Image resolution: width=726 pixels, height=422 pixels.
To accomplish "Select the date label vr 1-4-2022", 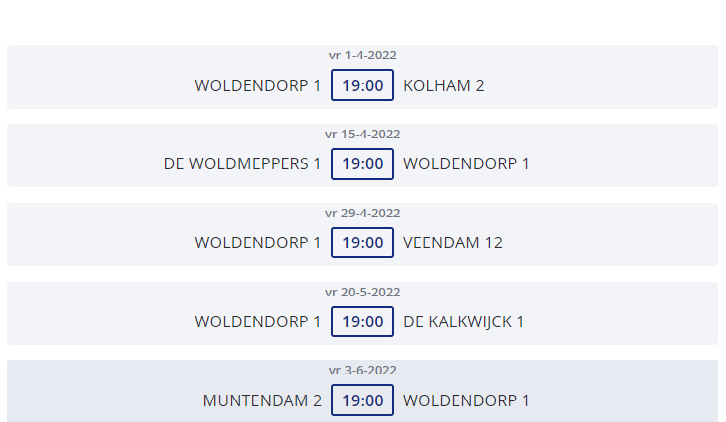I will 363,55.
